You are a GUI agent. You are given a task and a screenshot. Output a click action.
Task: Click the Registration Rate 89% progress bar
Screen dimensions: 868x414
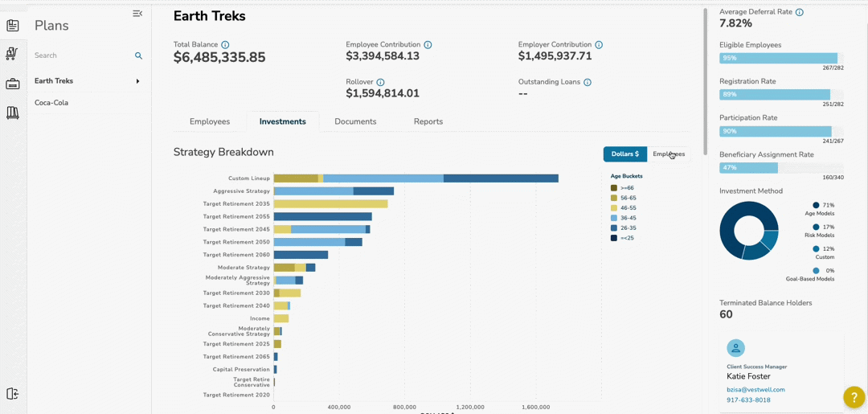pos(781,95)
